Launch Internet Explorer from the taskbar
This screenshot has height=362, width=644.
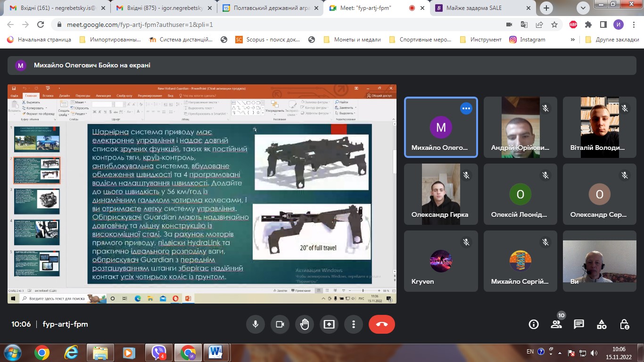click(71, 352)
